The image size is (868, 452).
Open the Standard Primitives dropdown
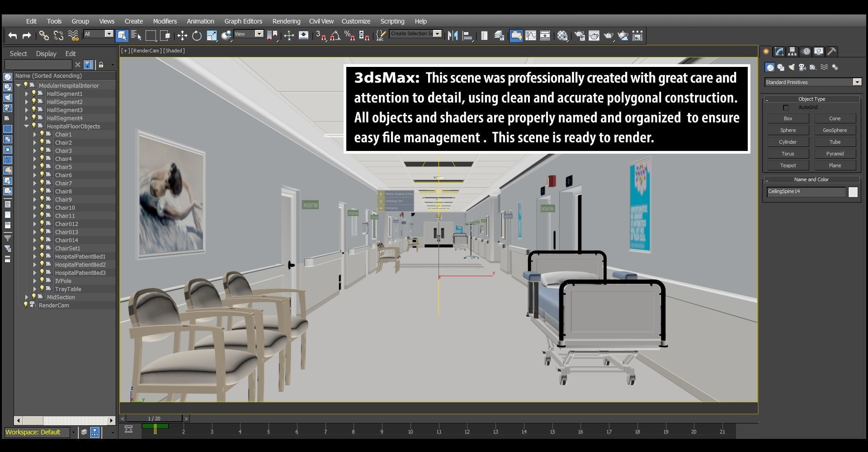point(813,82)
